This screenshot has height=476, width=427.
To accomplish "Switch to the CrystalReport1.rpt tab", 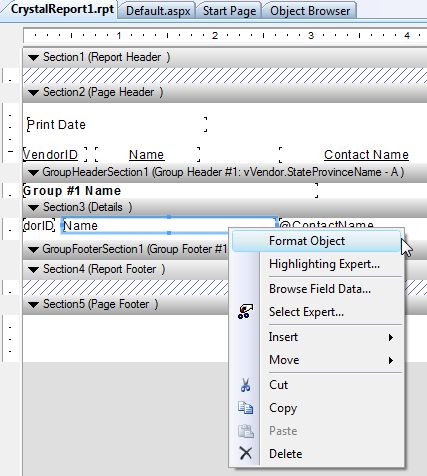I will click(62, 9).
